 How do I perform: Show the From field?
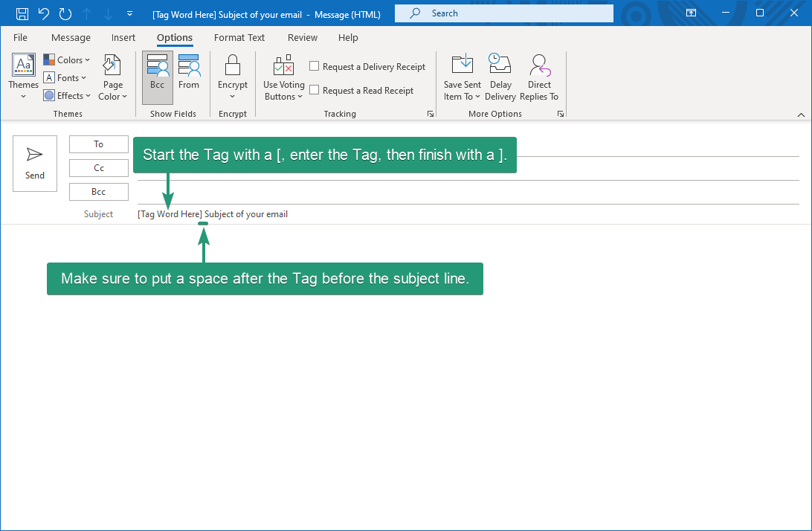click(x=189, y=77)
